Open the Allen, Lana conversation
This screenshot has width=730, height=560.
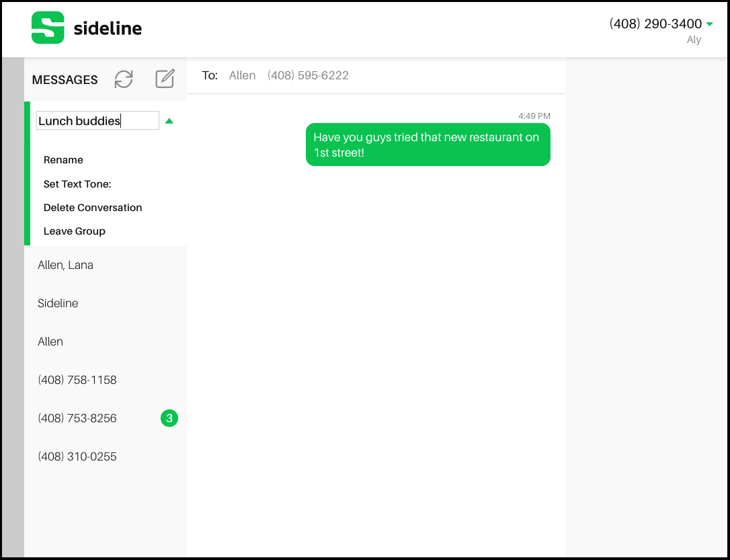[106, 265]
